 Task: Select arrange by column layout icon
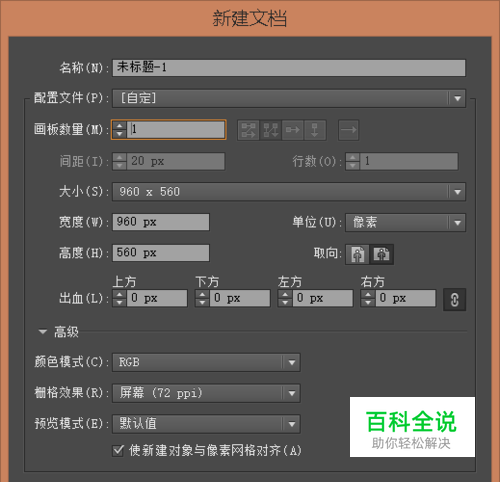pos(314,130)
